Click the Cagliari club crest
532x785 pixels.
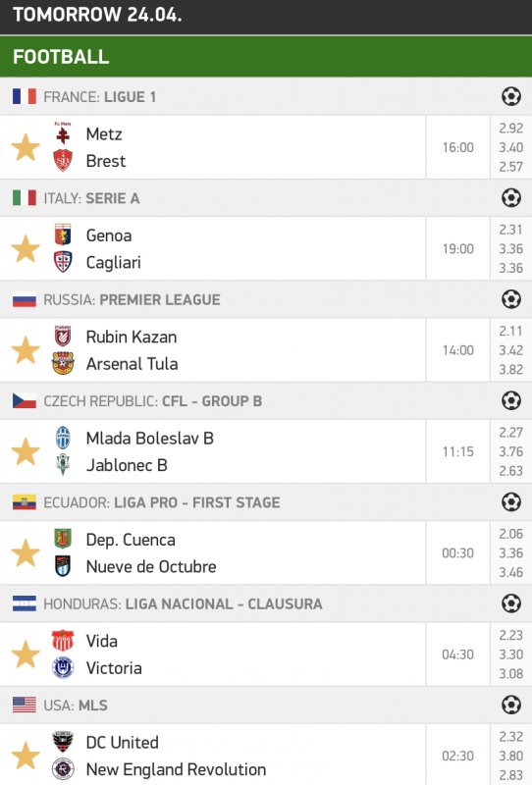tap(63, 262)
